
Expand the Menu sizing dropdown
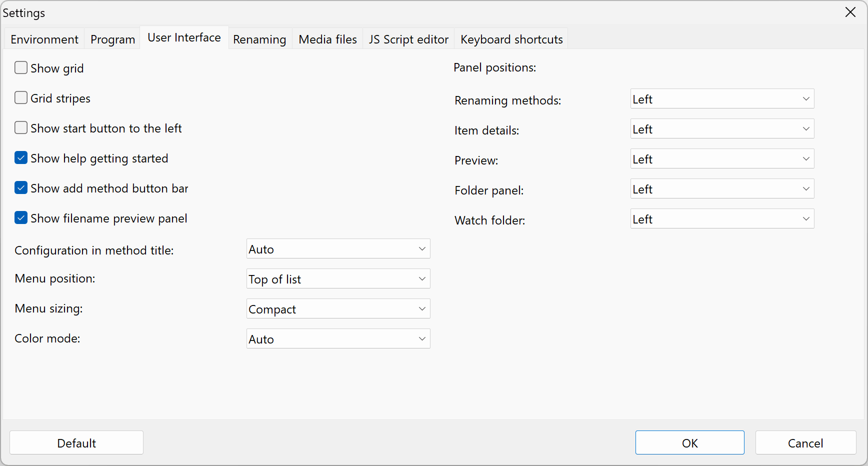pyautogui.click(x=338, y=309)
